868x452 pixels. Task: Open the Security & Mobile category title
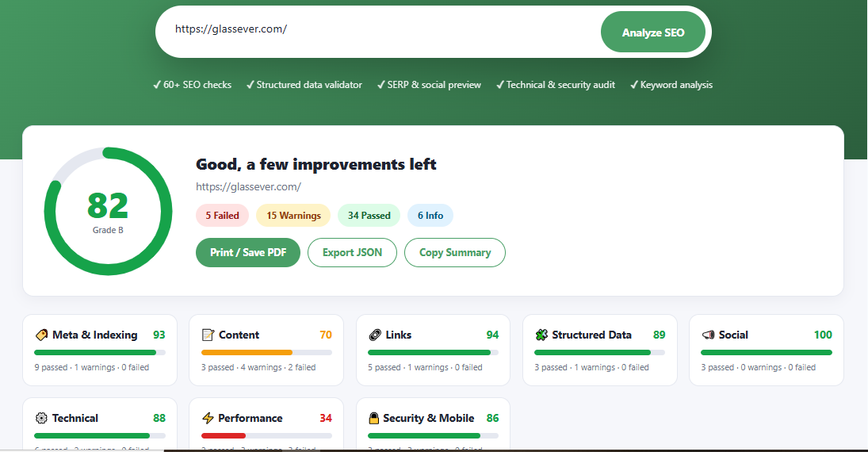pos(429,418)
